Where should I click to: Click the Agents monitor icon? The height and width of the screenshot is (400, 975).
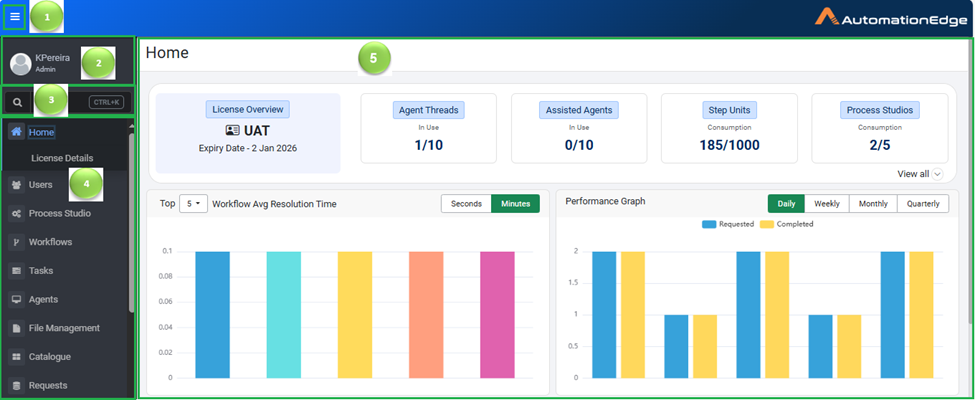(x=17, y=299)
